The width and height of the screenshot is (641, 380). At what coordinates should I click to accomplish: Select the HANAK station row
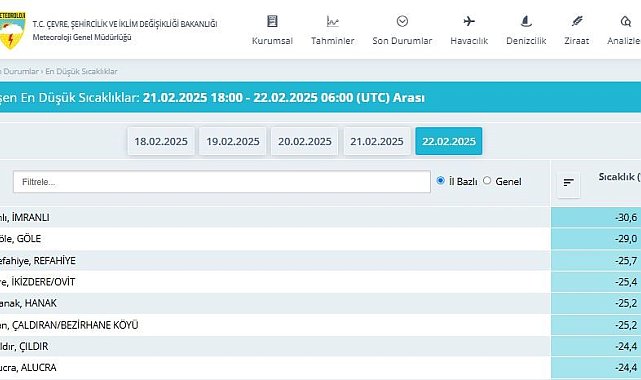pos(275,303)
